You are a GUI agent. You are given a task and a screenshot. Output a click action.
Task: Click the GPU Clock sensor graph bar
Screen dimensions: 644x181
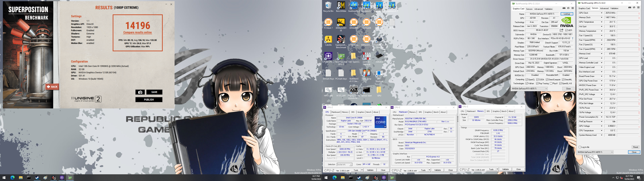[x=628, y=13]
